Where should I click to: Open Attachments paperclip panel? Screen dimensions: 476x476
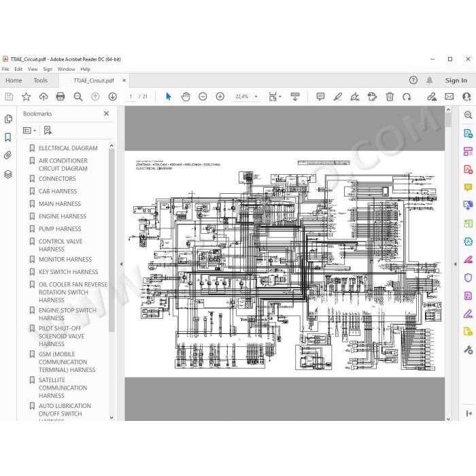[8, 156]
